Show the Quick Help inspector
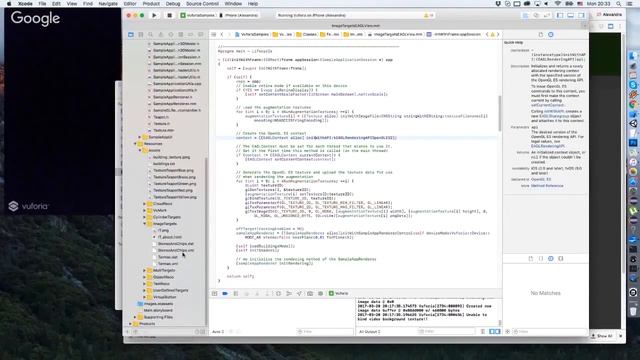This screenshot has height=360, width=640. [x=551, y=35]
